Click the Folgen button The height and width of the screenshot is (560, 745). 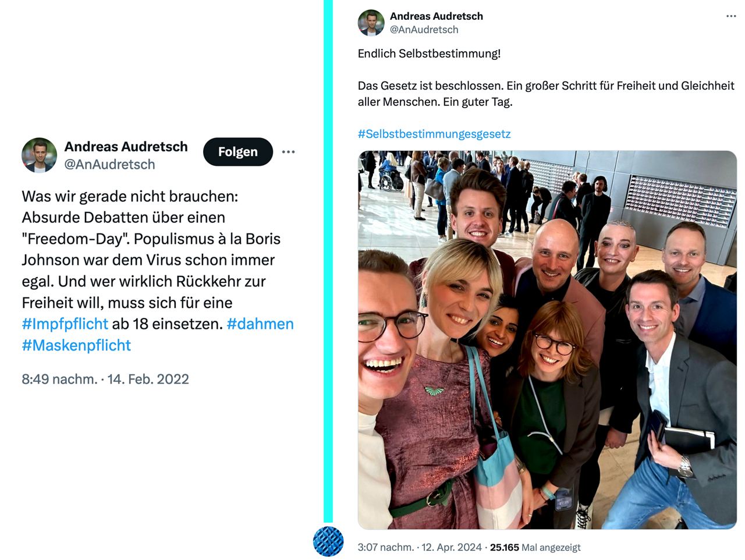pos(237,152)
